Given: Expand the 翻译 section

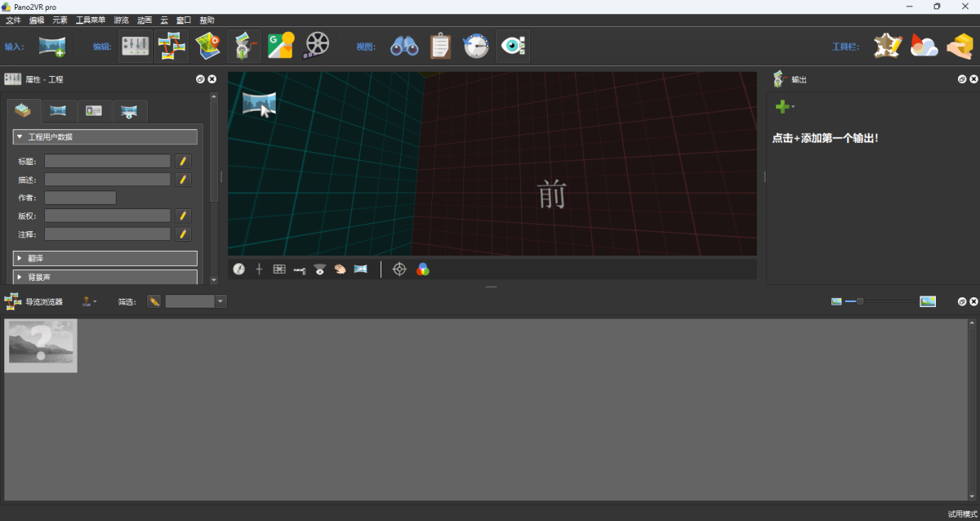Looking at the screenshot, I should tap(105, 258).
